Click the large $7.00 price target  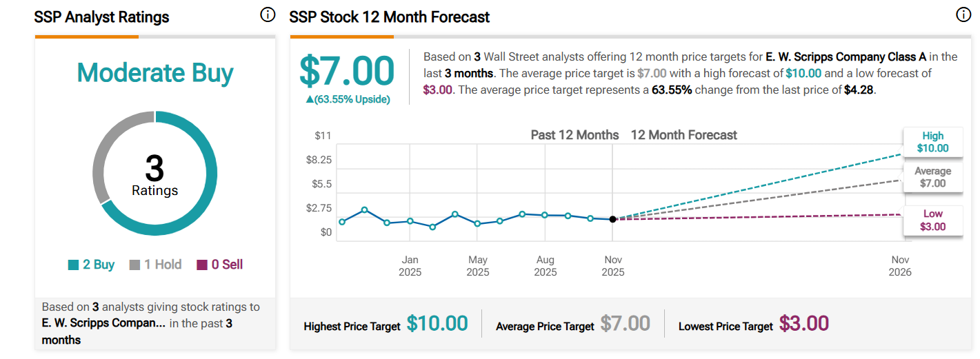point(347,72)
